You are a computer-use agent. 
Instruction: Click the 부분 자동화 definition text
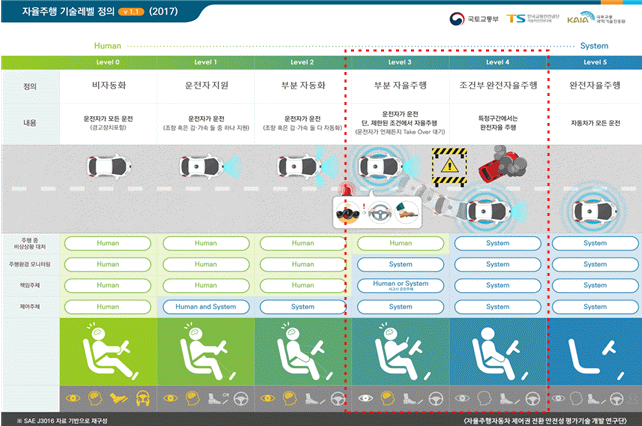pyautogui.click(x=303, y=85)
